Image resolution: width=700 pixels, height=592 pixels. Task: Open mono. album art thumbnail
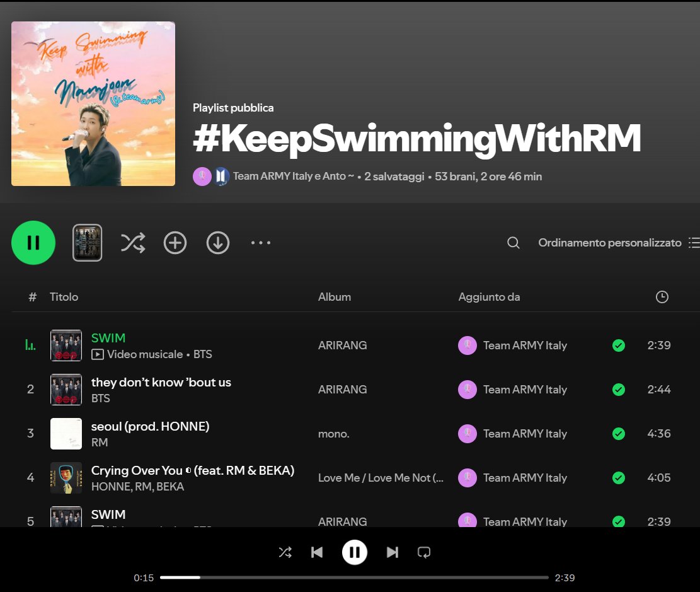coord(66,433)
